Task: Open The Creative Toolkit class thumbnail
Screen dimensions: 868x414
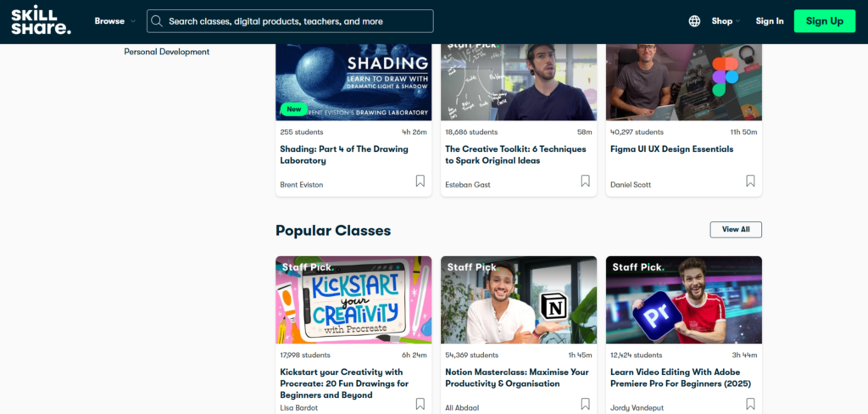Action: (519, 82)
